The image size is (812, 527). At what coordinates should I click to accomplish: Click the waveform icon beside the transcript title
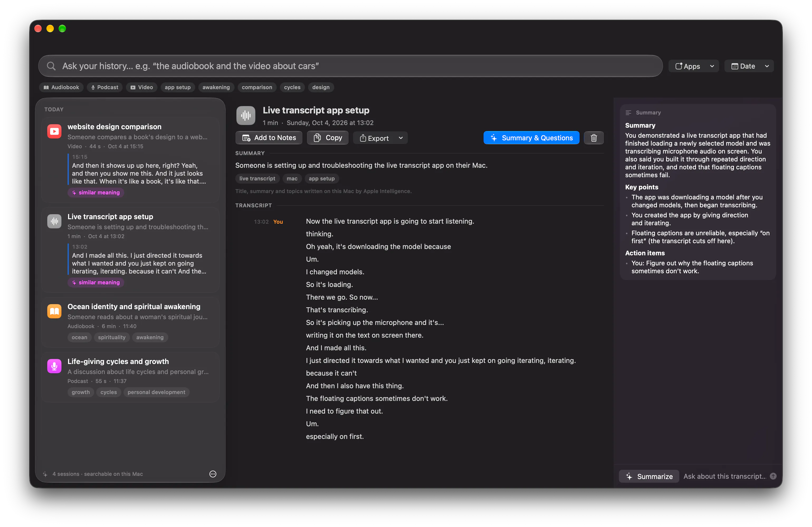coord(246,116)
